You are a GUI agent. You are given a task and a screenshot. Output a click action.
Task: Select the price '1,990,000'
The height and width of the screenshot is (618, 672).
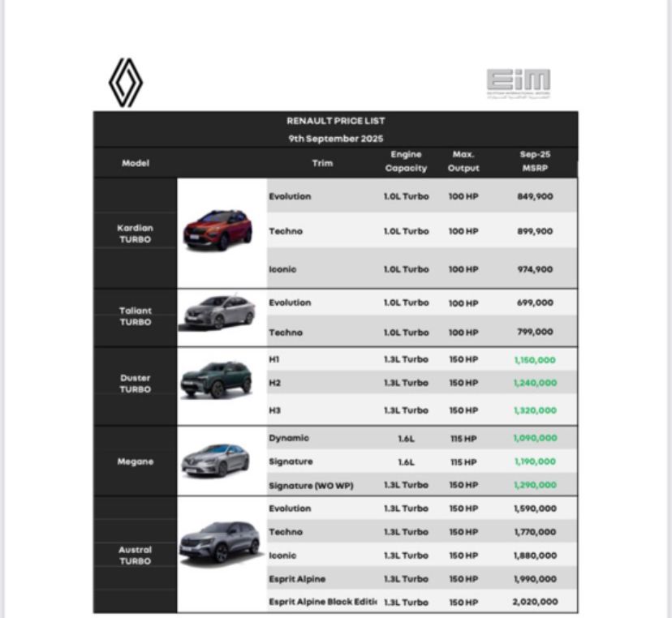tap(535, 579)
